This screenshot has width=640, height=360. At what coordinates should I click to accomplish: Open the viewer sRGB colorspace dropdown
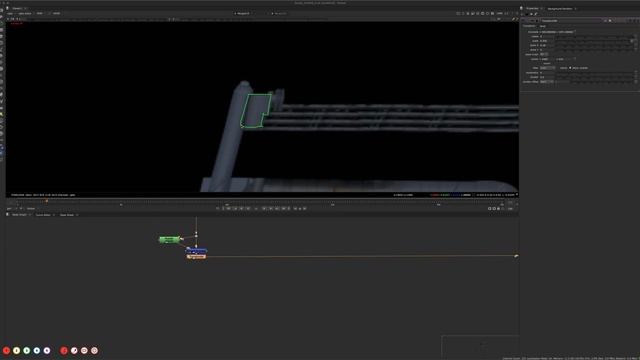57,13
